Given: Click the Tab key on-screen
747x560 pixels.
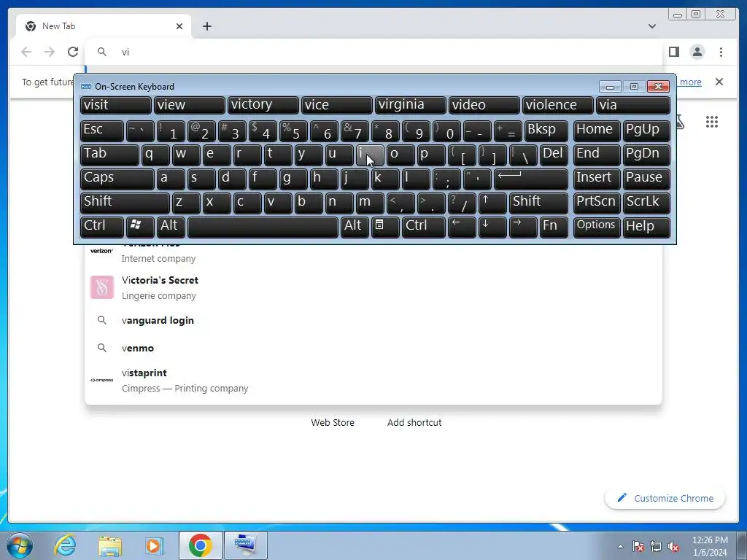Looking at the screenshot, I should pyautogui.click(x=109, y=155).
